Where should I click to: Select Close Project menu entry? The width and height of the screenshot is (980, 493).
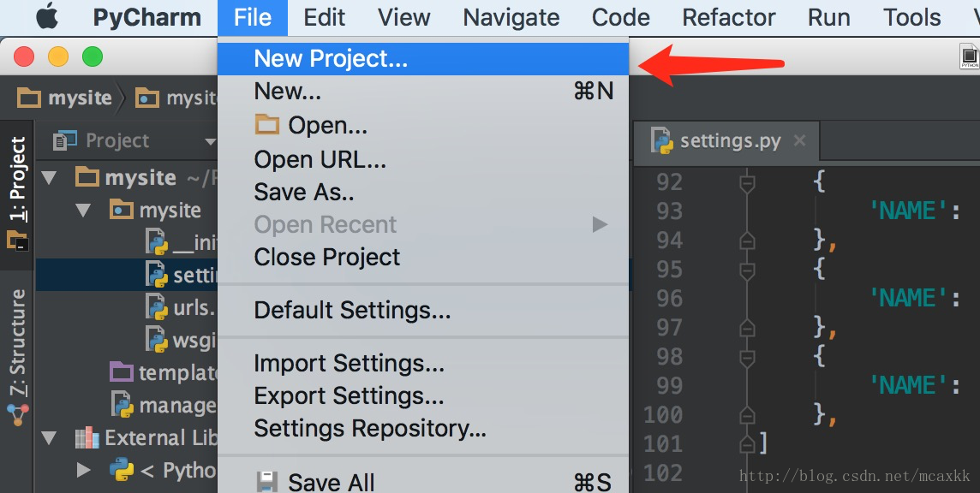(x=327, y=257)
